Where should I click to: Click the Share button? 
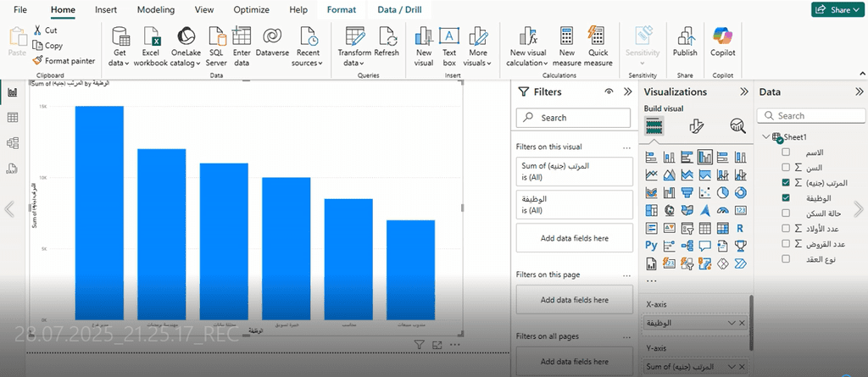pyautogui.click(x=836, y=10)
